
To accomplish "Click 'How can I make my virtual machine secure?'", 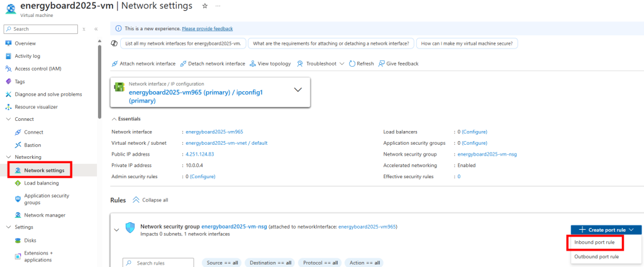I will [x=467, y=43].
